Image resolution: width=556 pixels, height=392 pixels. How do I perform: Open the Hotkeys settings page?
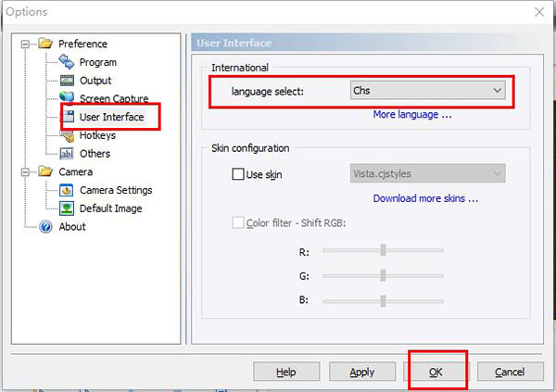(x=97, y=135)
